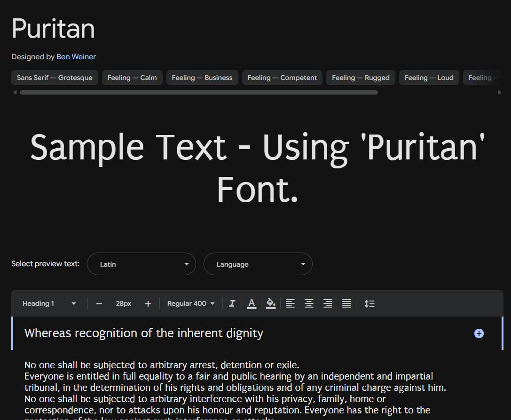The image size is (511, 420).
Task: Align text right
Action: [x=328, y=303]
